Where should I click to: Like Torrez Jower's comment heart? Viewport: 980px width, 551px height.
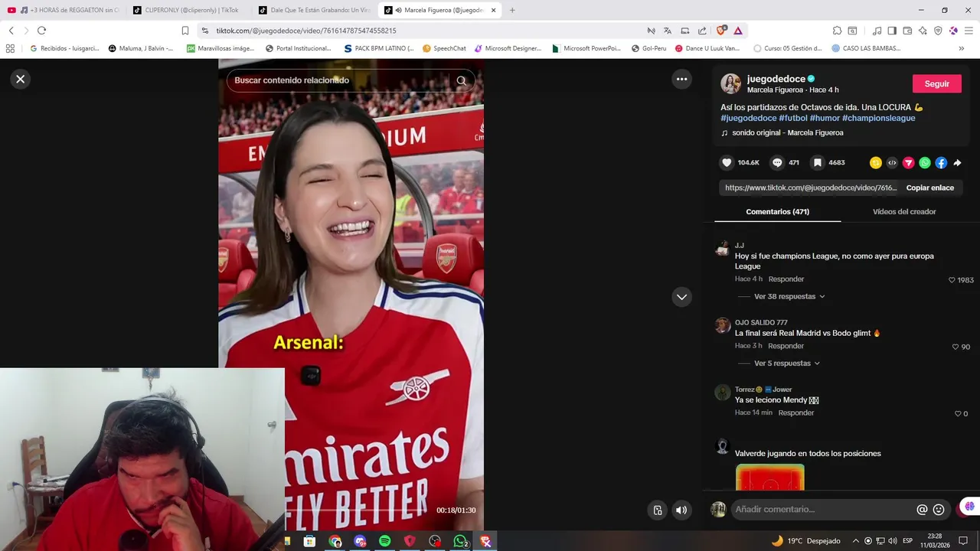958,414
